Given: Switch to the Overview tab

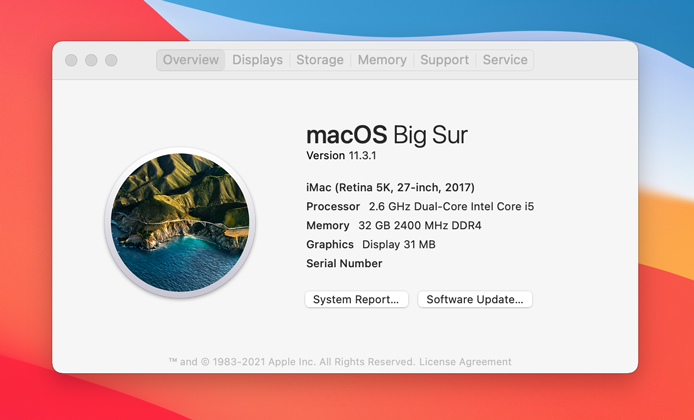Looking at the screenshot, I should tap(190, 60).
